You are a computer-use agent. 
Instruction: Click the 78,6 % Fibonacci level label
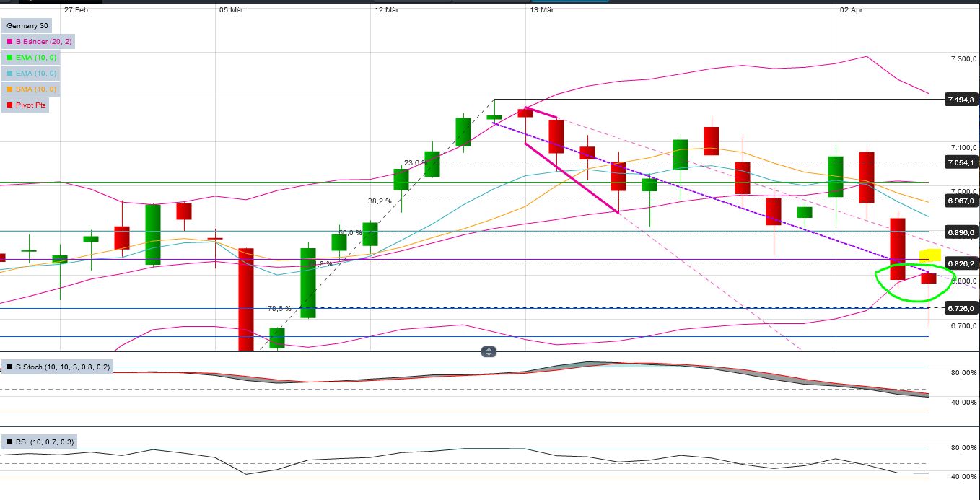[x=279, y=309]
